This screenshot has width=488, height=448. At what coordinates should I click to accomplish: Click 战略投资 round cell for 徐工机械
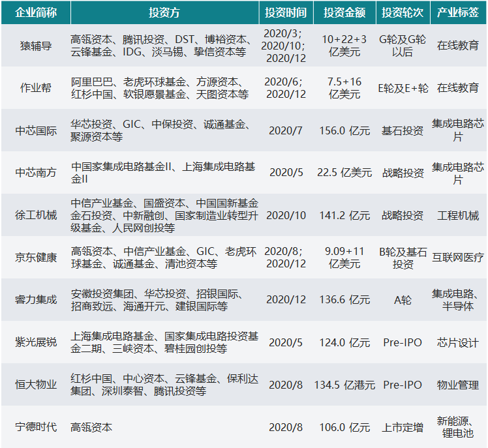tap(403, 215)
